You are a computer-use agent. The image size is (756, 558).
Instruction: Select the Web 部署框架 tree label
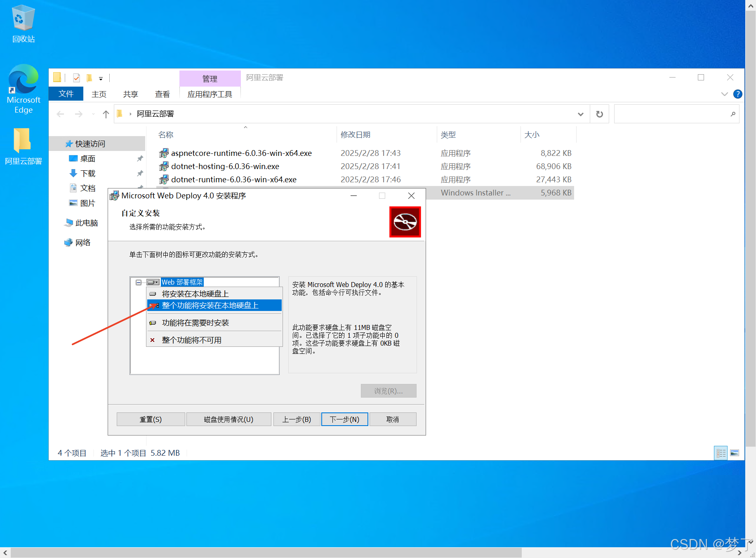click(x=182, y=282)
